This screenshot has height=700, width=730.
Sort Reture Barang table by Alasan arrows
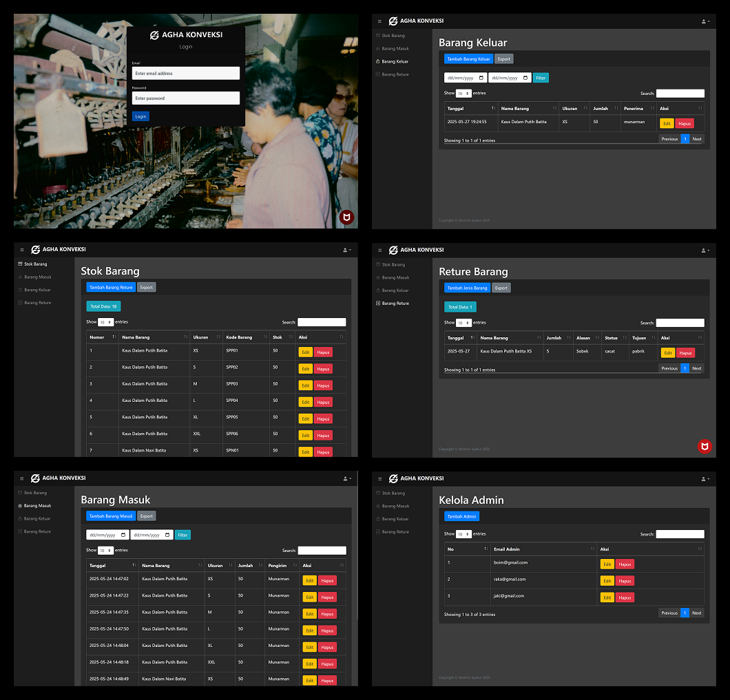[x=596, y=338]
